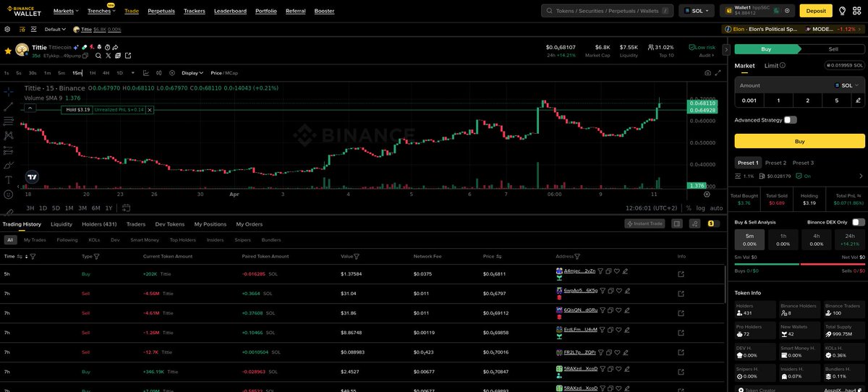Copy the 6QiaQN...dGRu wallet address

point(610,310)
